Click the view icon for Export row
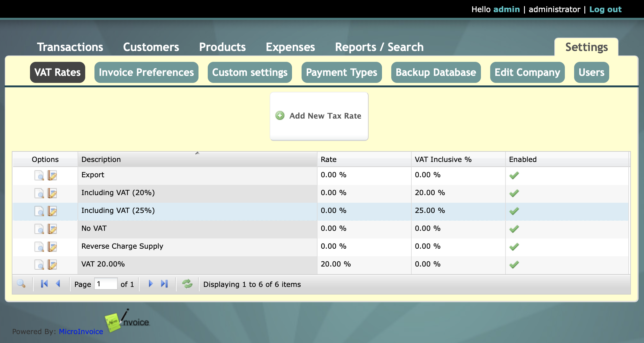Screen dimensions: 644x343 (39, 175)
